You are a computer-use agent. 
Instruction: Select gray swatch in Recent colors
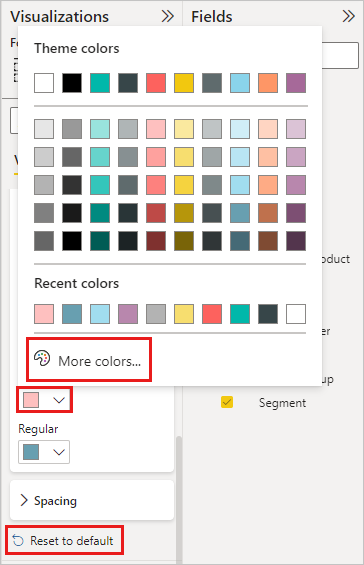coord(156,314)
